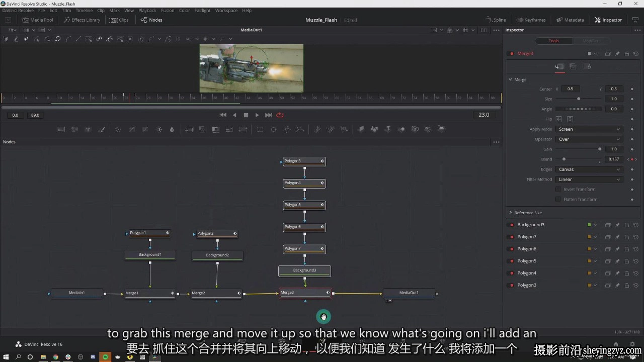Adjust the Blend slider handle
Viewport: 644px width, 362px height.
(x=563, y=159)
